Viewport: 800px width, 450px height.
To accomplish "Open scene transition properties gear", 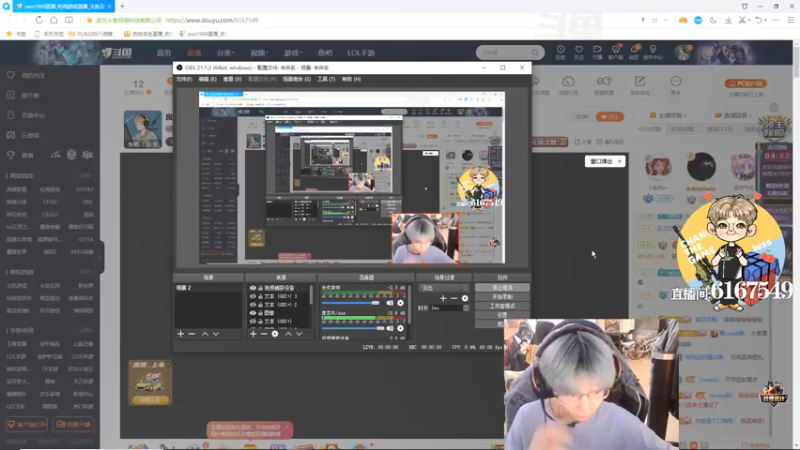I will coord(465,298).
